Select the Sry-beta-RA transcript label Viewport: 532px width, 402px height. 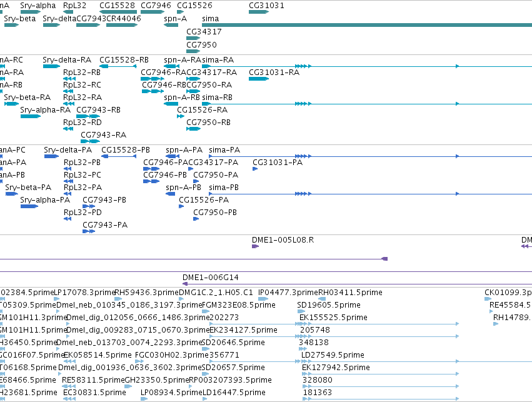pos(27,98)
